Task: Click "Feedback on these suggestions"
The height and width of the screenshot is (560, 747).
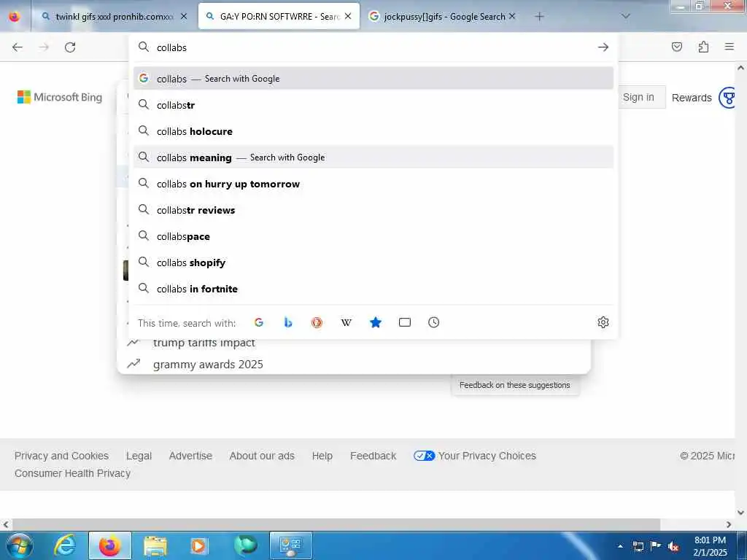Action: [514, 385]
